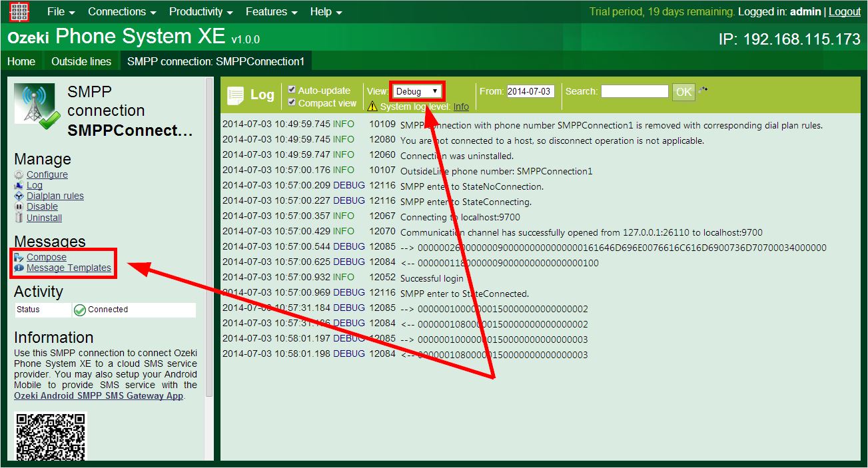Image resolution: width=868 pixels, height=468 pixels.
Task: Switch to the Outside lines tab
Action: coord(81,61)
